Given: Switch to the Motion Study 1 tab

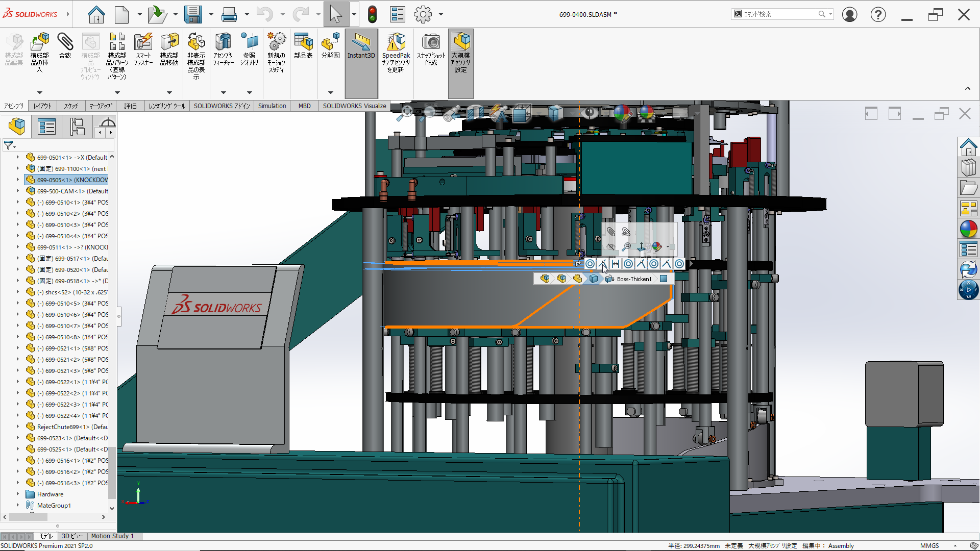Looking at the screenshot, I should pos(112,536).
